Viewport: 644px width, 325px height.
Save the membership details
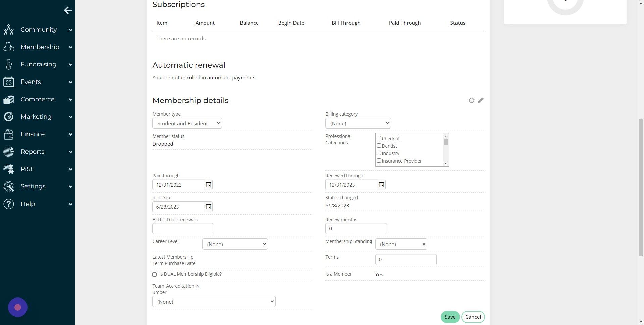[450, 317]
